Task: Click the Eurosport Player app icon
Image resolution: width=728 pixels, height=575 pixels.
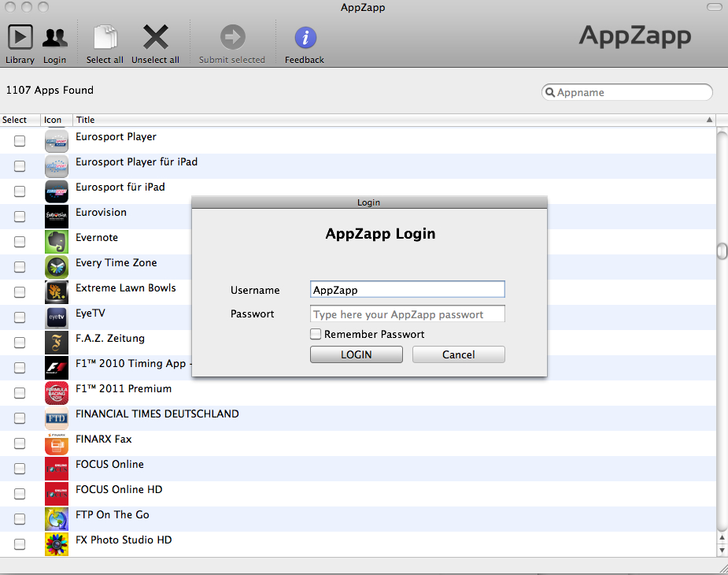Action: [57, 141]
